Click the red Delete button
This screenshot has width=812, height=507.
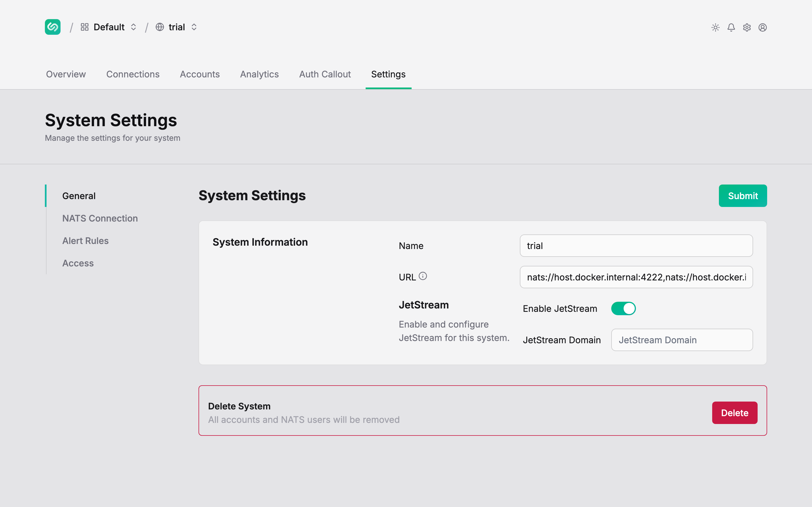coord(735,413)
